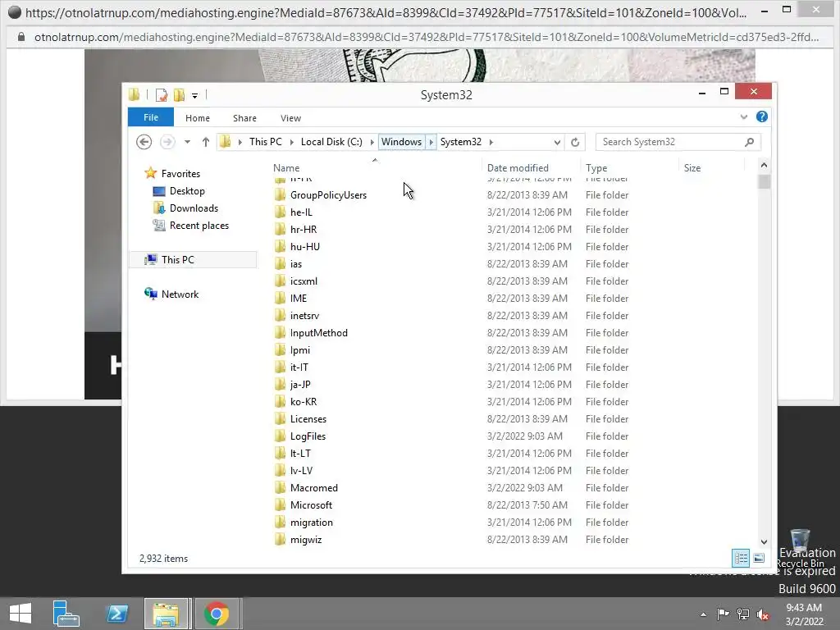The image size is (840, 630).
Task: Switch to Large icons view layout
Action: [x=759, y=558]
